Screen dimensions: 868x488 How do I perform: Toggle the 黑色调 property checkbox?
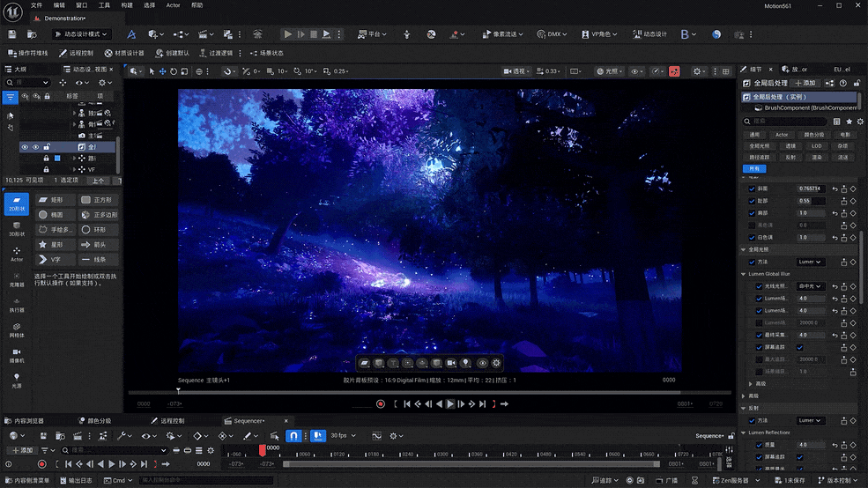[x=752, y=226]
